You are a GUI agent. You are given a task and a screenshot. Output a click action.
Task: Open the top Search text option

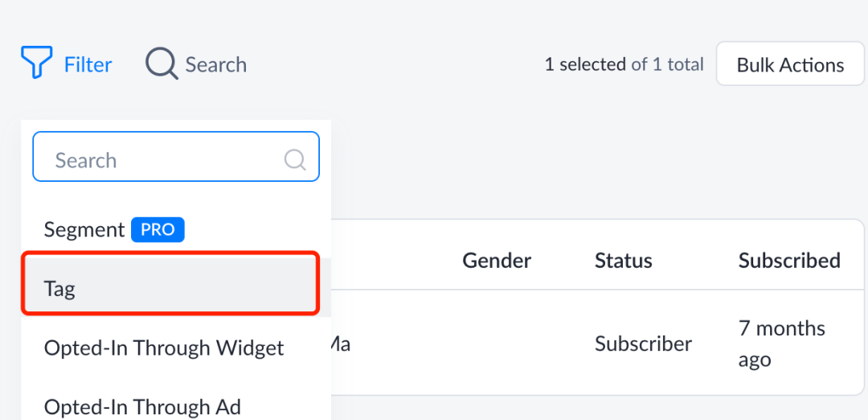coord(216,65)
